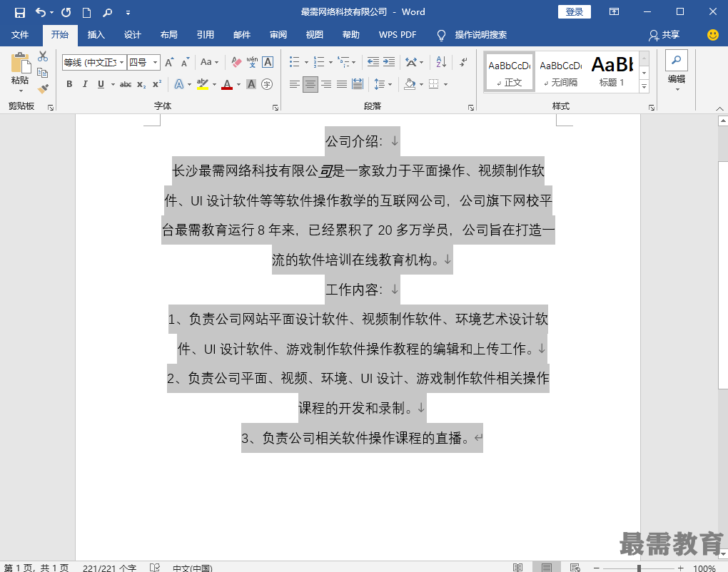Increase the paragraph indent
The width and height of the screenshot is (728, 572).
(389, 62)
